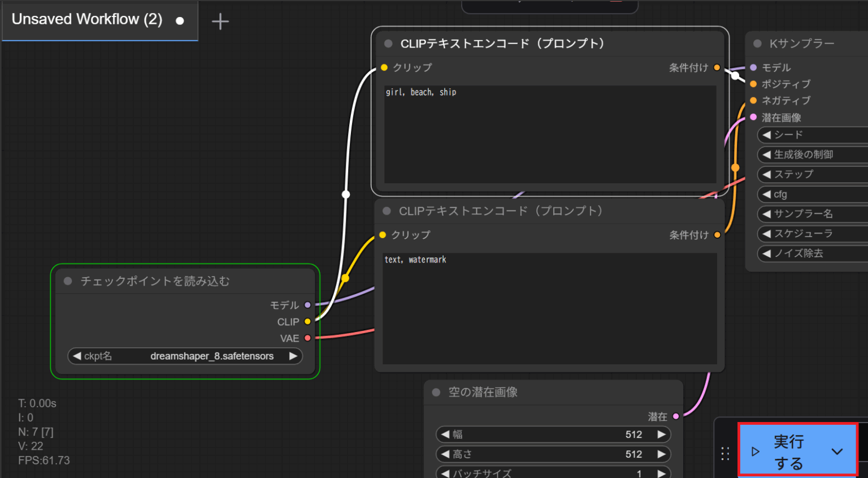
Task: Open a new workflow with the plus tab
Action: (x=220, y=21)
